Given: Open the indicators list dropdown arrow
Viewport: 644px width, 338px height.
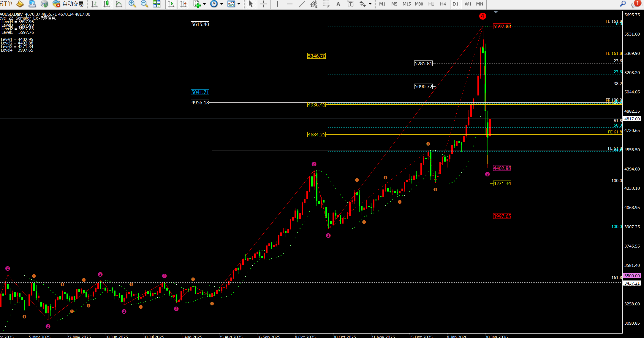Looking at the screenshot, I should click(204, 4).
